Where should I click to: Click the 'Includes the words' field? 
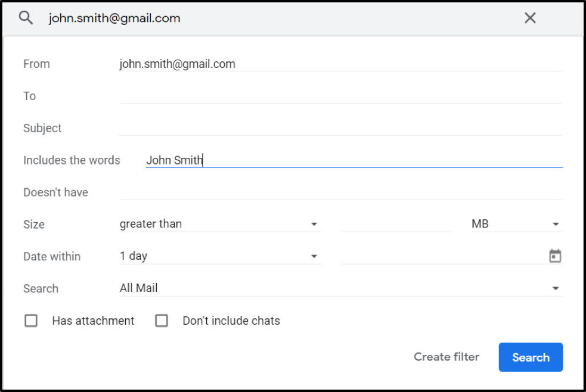(354, 161)
